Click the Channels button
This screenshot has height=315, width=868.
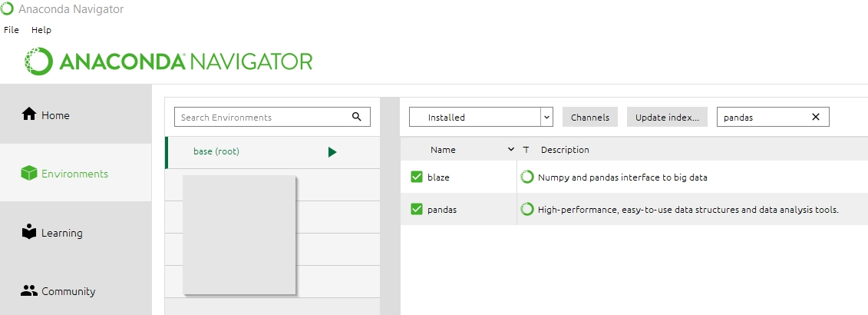589,118
